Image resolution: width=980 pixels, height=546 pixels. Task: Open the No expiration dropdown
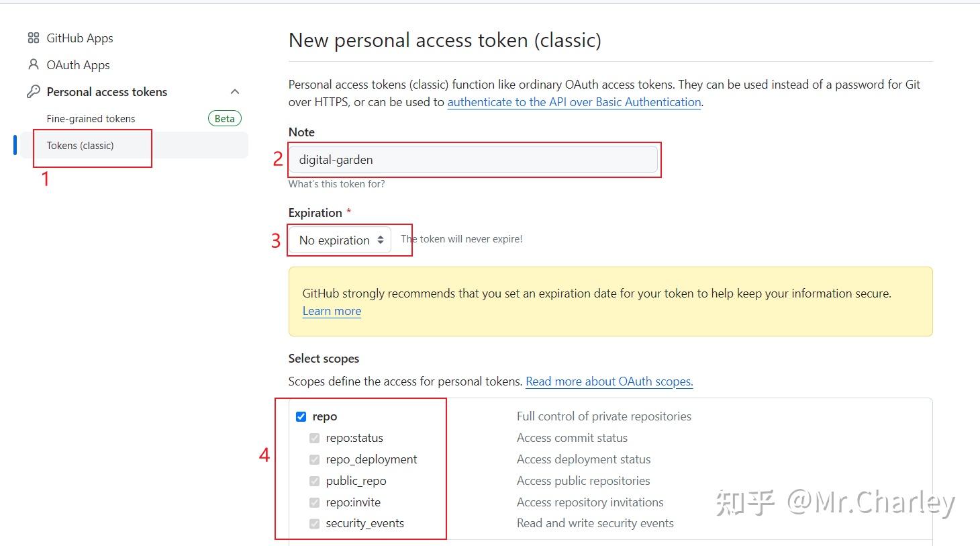(x=339, y=240)
